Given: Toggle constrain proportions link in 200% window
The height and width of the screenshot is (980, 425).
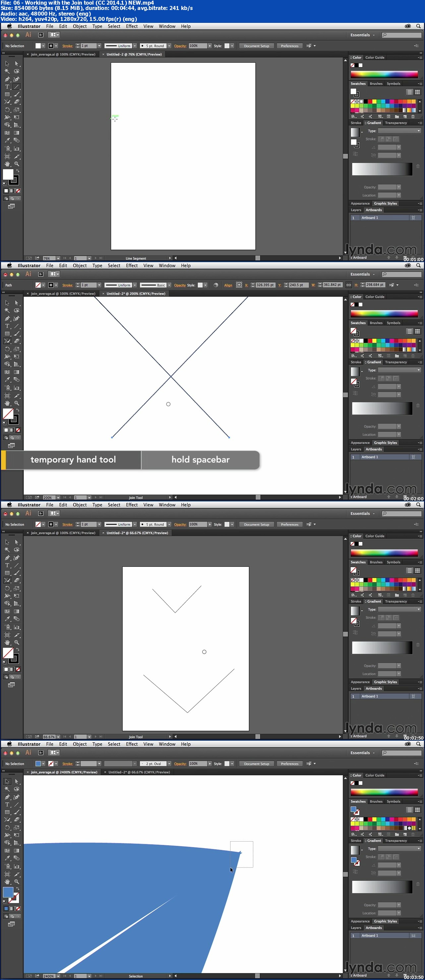Looking at the screenshot, I should [348, 284].
